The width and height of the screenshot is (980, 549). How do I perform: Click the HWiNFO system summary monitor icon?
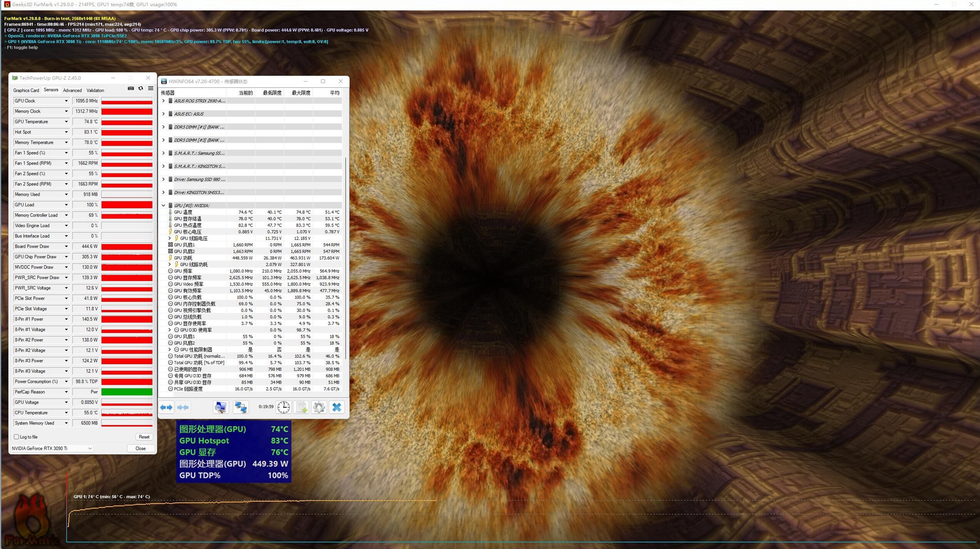tap(220, 407)
